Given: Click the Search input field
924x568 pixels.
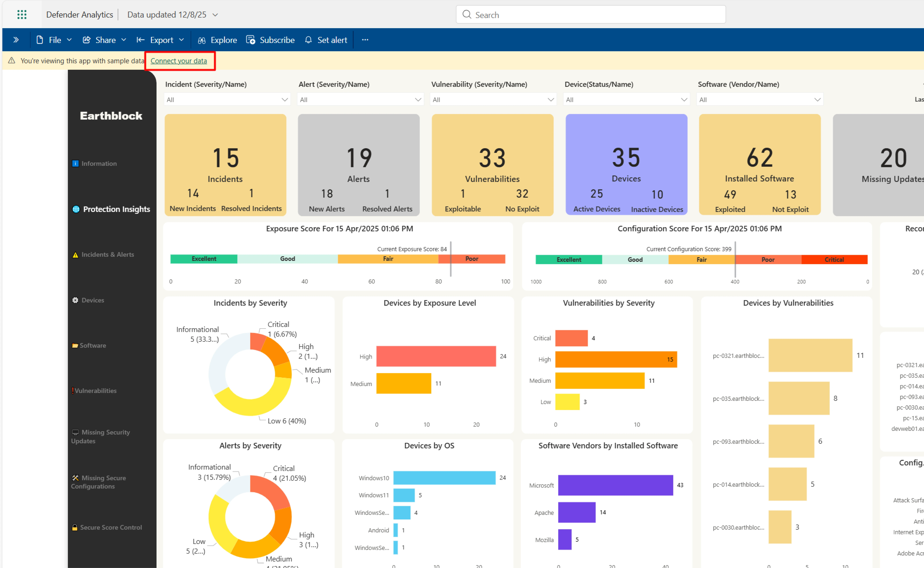Looking at the screenshot, I should click(597, 15).
